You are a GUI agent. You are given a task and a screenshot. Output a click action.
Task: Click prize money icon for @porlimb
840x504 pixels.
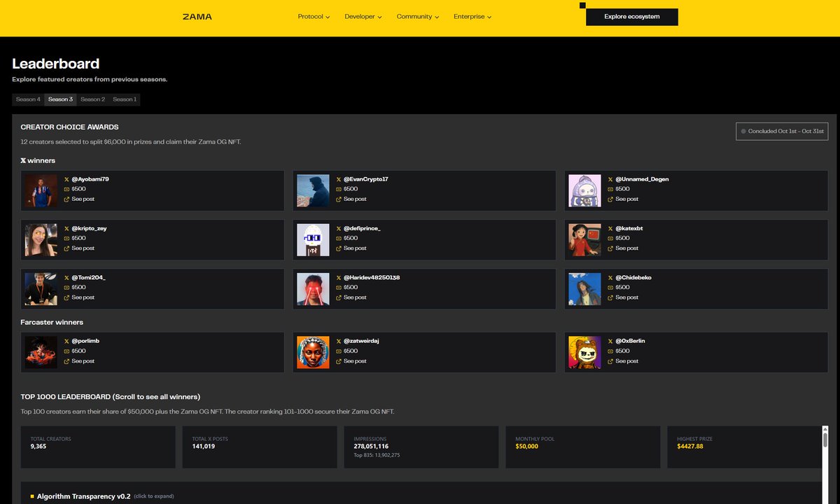click(66, 351)
